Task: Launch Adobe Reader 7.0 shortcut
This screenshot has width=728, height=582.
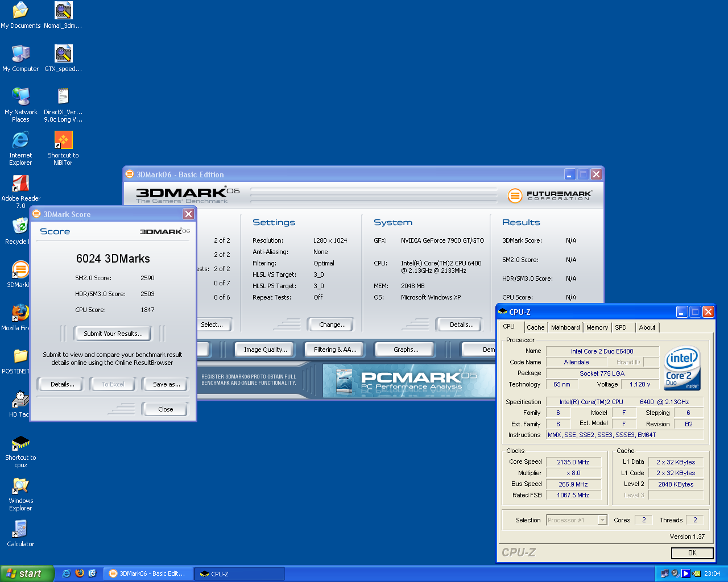Action: pyautogui.click(x=20, y=192)
